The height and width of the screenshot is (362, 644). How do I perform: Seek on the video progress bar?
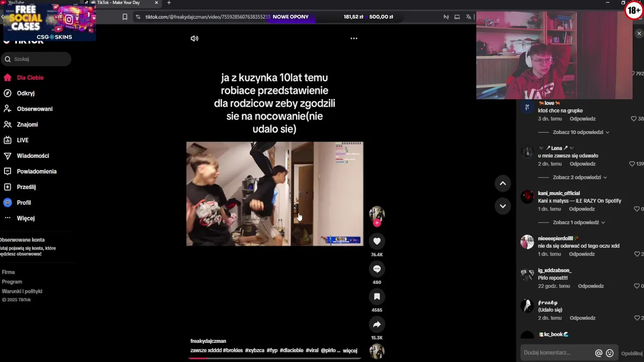(274, 358)
